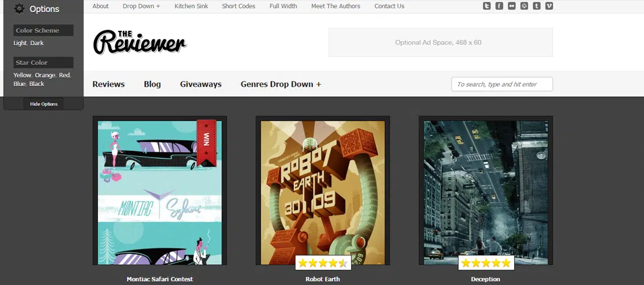The width and height of the screenshot is (644, 285).
Task: Open the Robot Earth title link
Action: [322, 279]
